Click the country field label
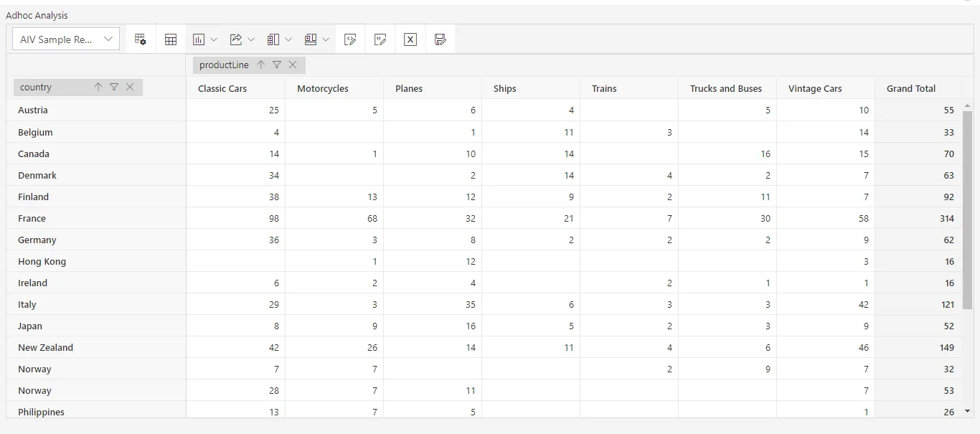 pyautogui.click(x=36, y=87)
